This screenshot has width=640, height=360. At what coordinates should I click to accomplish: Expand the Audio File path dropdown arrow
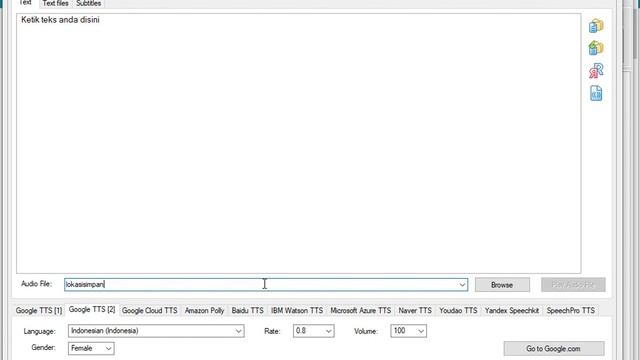pos(462,284)
